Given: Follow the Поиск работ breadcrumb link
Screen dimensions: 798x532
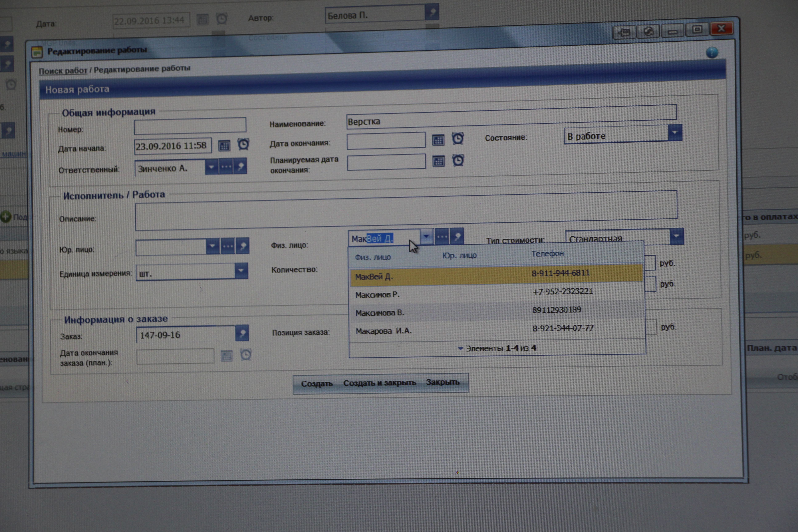Looking at the screenshot, I should [63, 71].
